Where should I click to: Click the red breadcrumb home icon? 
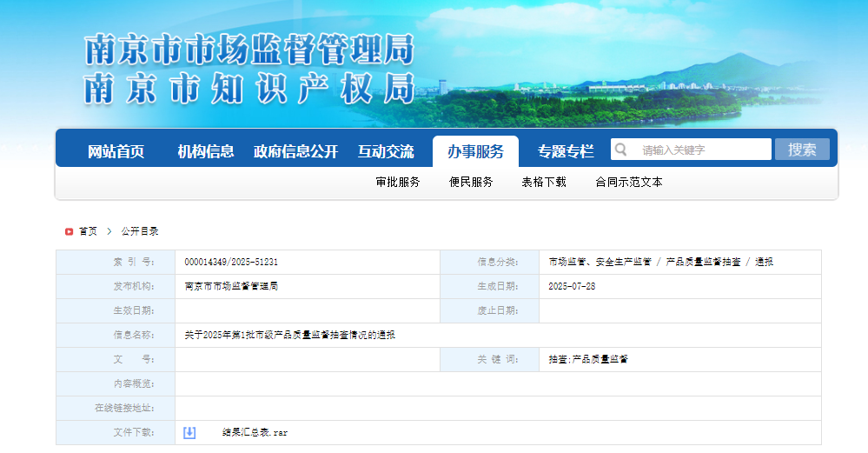[70, 231]
